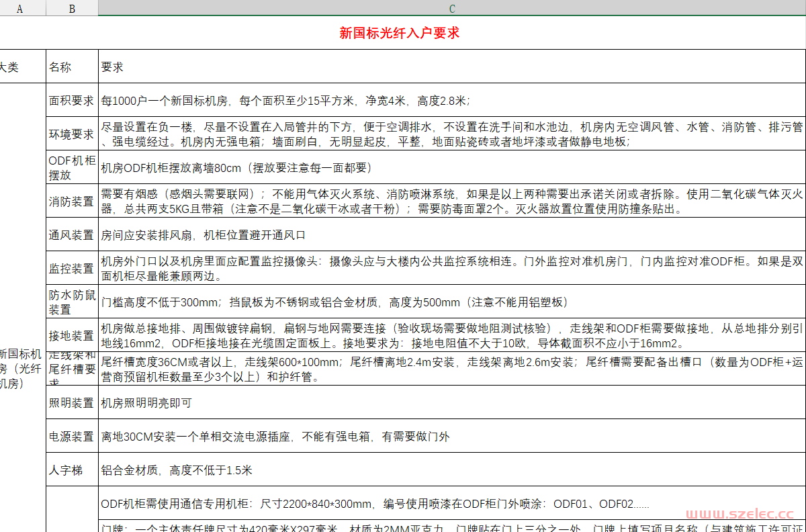Select the cell 机房ODF机柜摆放离墙80cm
The image size is (806, 532).
point(452,167)
